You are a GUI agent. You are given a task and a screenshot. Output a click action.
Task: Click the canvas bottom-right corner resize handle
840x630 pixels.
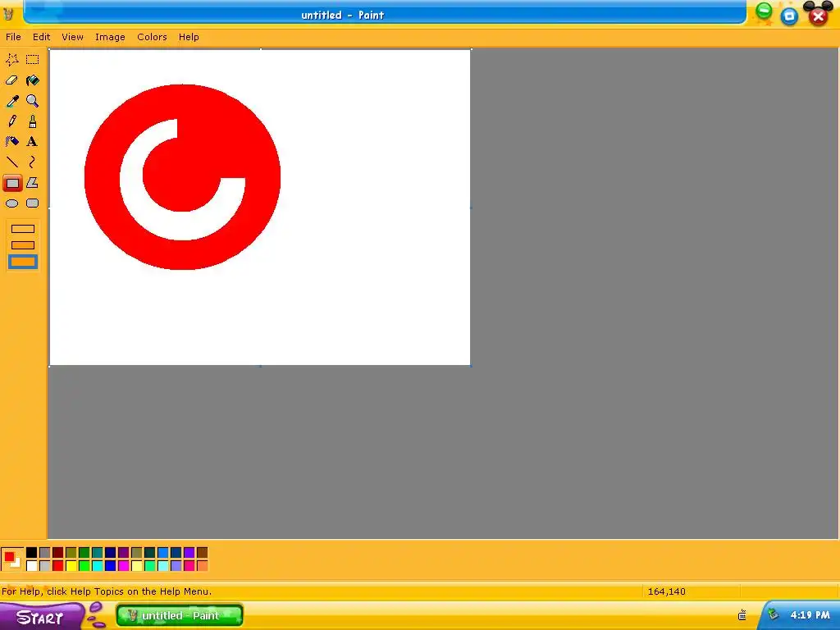(471, 366)
